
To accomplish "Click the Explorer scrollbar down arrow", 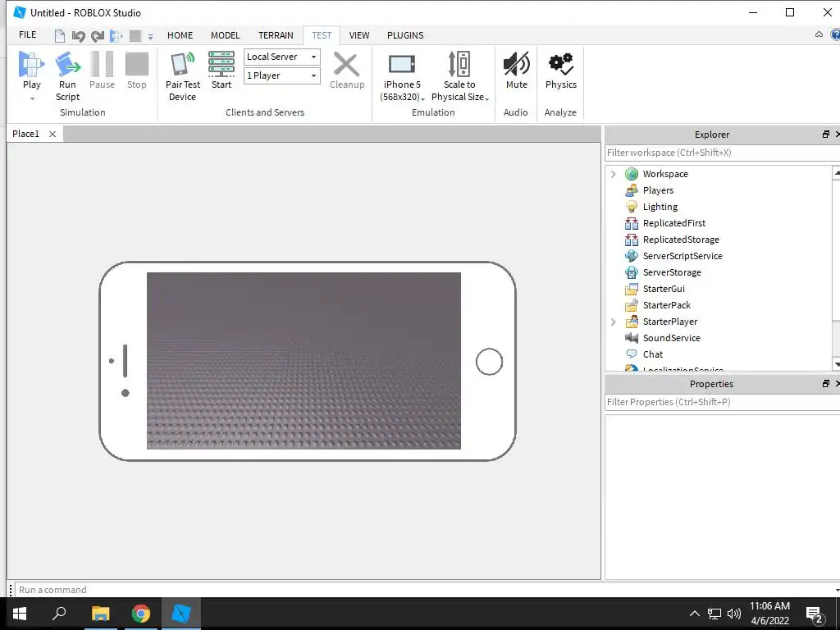I will (836, 364).
